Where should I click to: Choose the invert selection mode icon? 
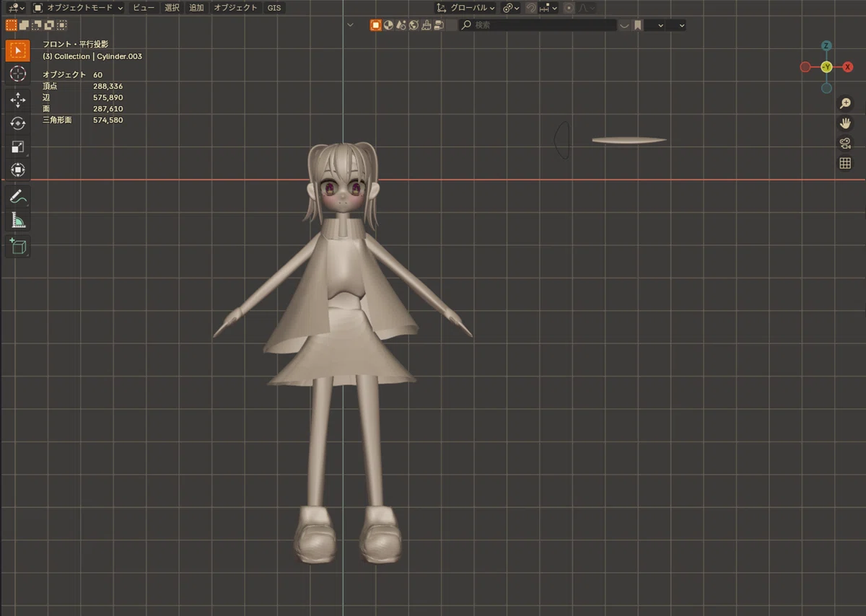click(49, 25)
